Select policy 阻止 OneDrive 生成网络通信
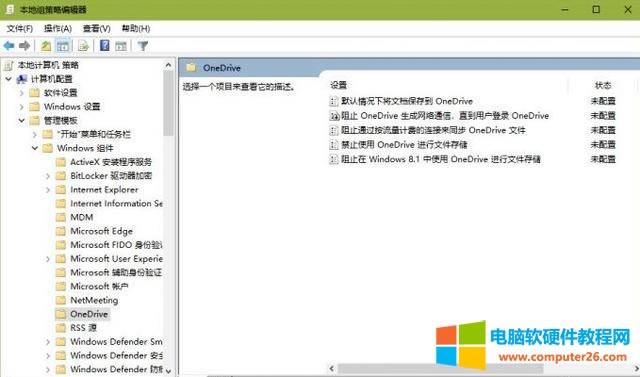Image resolution: width=640 pixels, height=377 pixels. tap(445, 115)
